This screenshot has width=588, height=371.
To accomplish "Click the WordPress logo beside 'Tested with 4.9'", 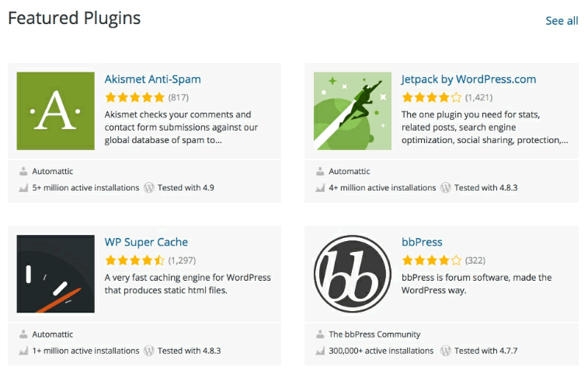I will coord(149,187).
